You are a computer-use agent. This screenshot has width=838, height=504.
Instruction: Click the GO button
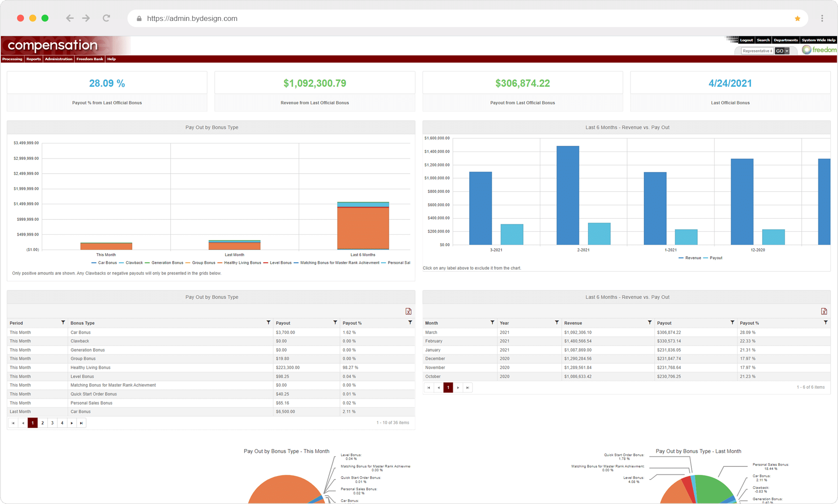(780, 51)
